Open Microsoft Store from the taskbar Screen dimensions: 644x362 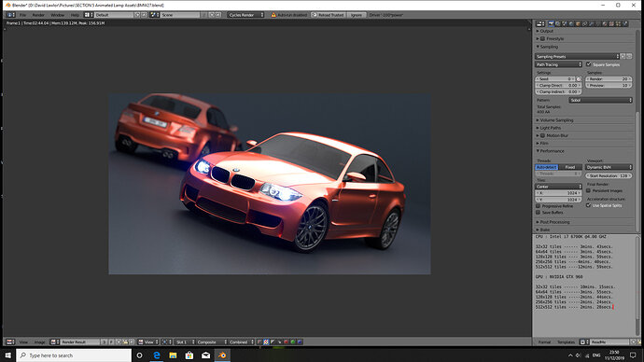(x=189, y=355)
